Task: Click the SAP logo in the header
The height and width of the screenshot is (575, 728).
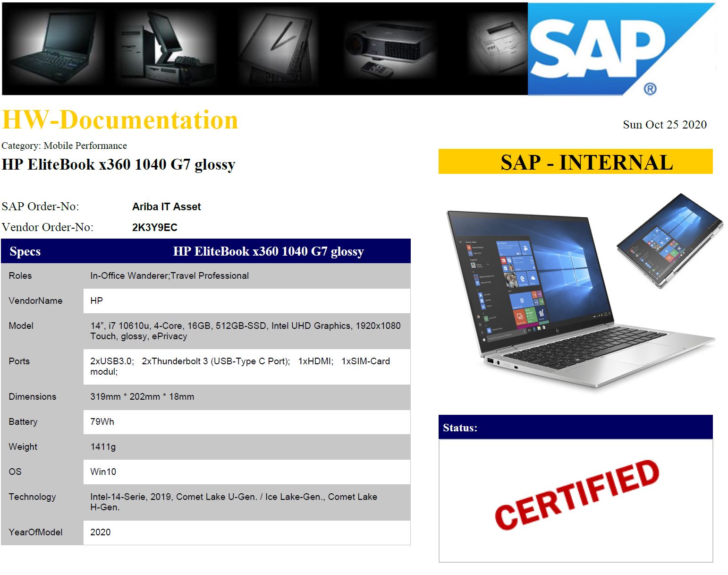Action: coord(621,49)
